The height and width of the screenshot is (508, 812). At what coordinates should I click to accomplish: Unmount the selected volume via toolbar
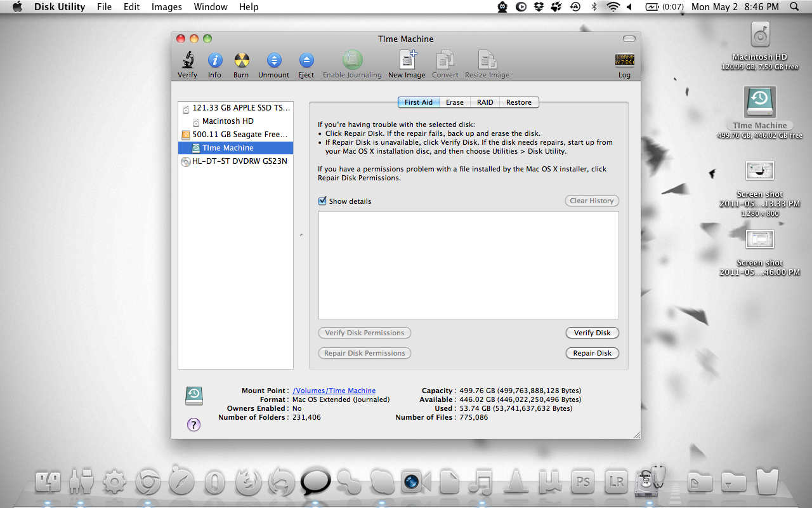(x=273, y=60)
